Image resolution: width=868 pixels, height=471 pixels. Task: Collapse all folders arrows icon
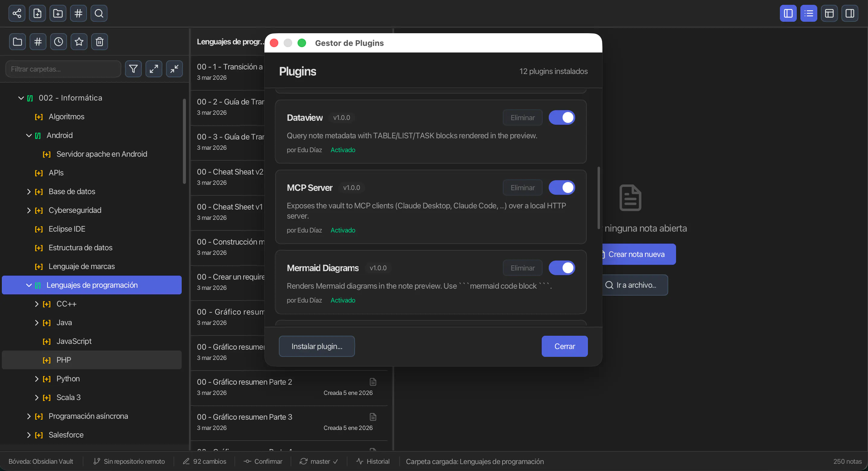pyautogui.click(x=174, y=69)
